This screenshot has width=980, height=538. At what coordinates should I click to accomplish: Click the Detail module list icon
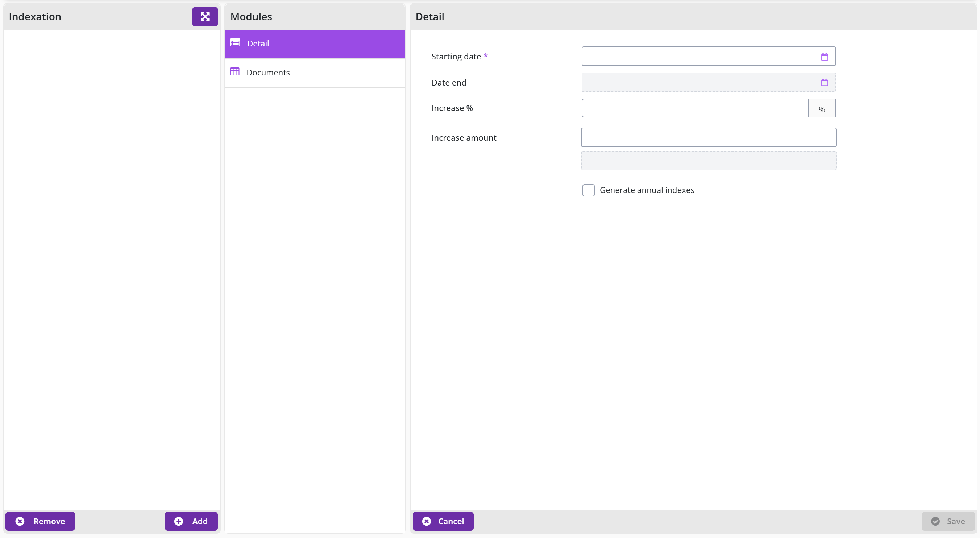[235, 43]
